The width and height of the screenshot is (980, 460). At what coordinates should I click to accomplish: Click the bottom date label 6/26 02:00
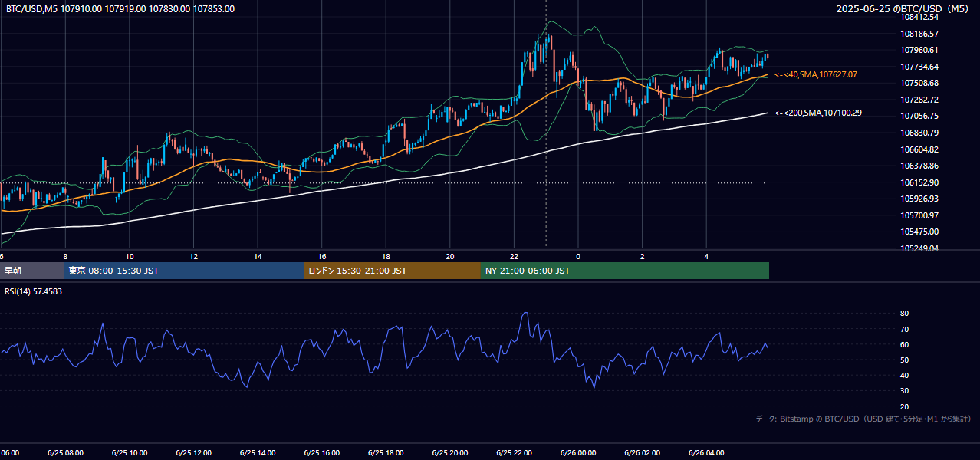(x=642, y=453)
